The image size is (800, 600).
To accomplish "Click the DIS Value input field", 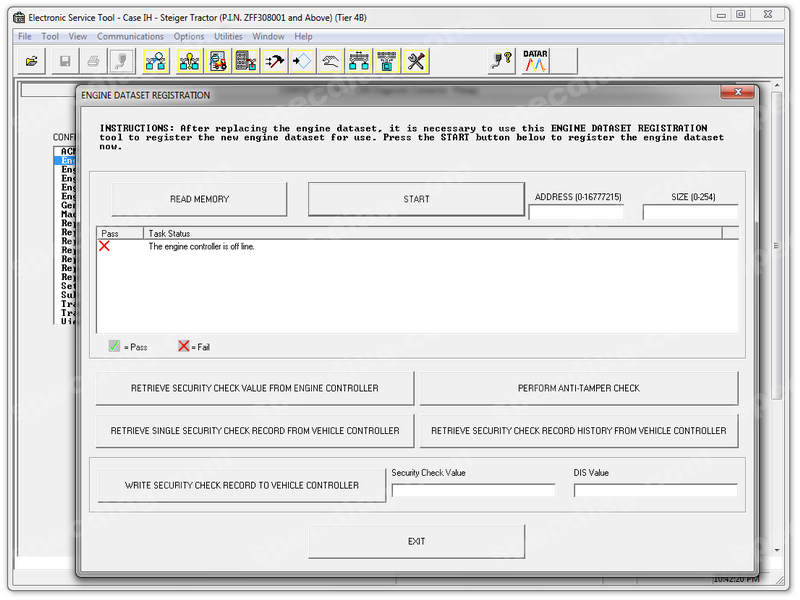I will tap(655, 490).
